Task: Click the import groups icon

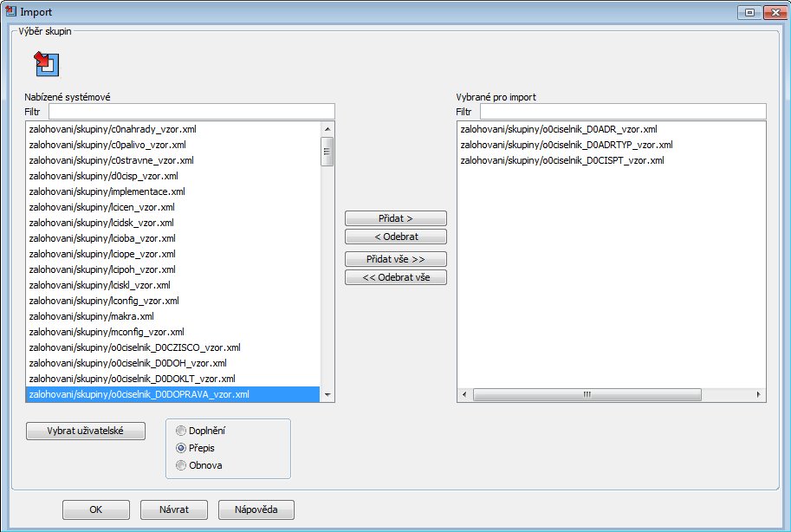Action: [45, 63]
